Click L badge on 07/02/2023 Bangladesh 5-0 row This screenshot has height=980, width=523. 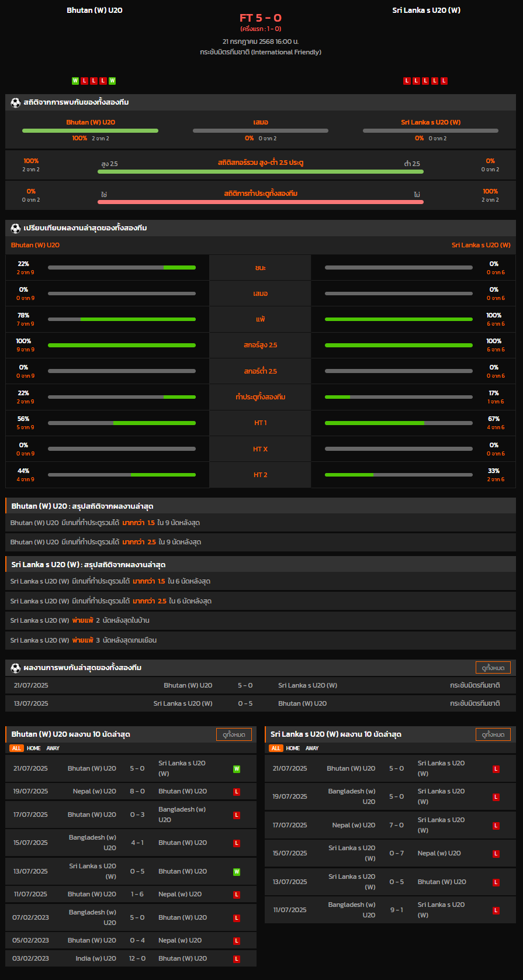(237, 918)
